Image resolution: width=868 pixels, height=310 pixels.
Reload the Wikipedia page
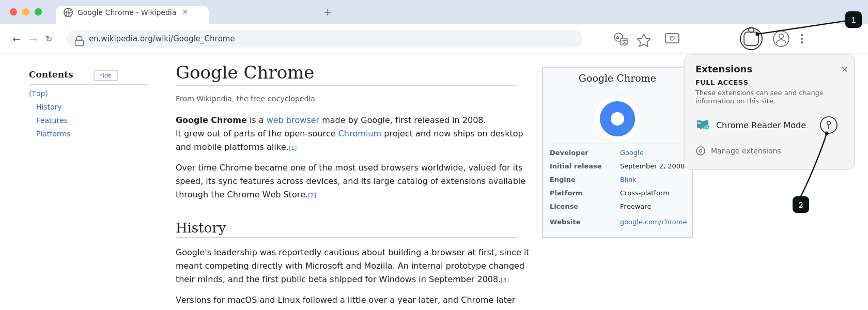(49, 39)
